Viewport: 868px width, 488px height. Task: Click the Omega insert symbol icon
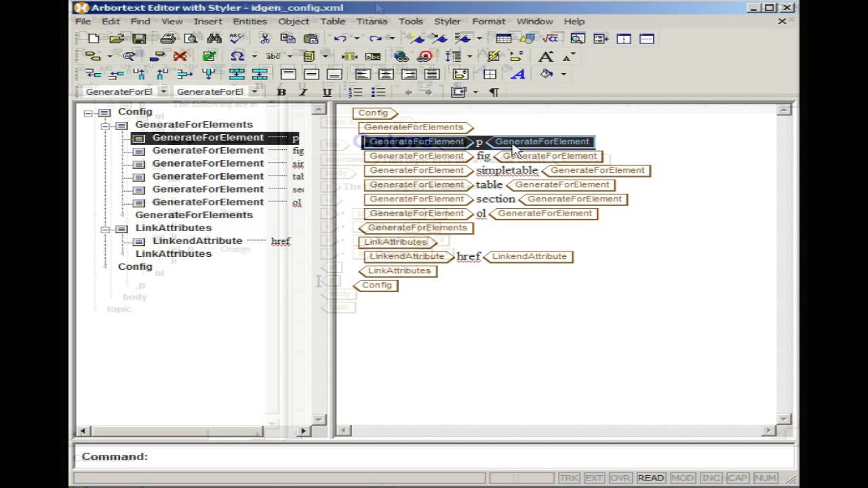tap(237, 56)
